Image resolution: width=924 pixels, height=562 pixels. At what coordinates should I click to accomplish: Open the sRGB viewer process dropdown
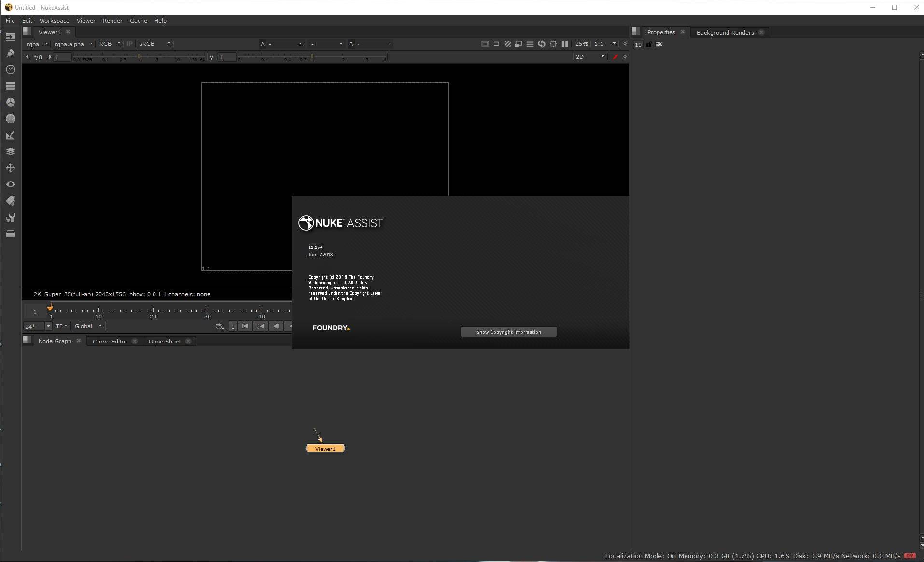[x=154, y=44]
